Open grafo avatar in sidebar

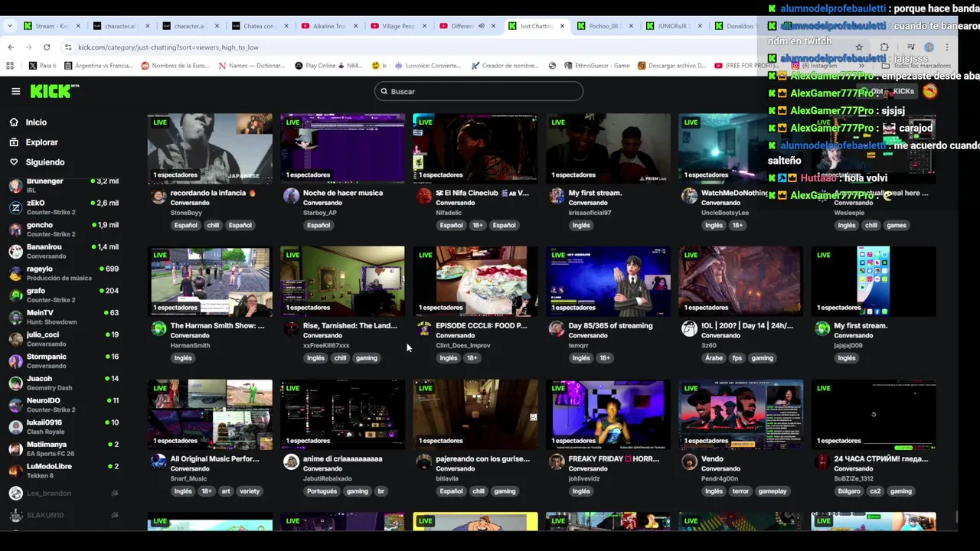tap(15, 295)
